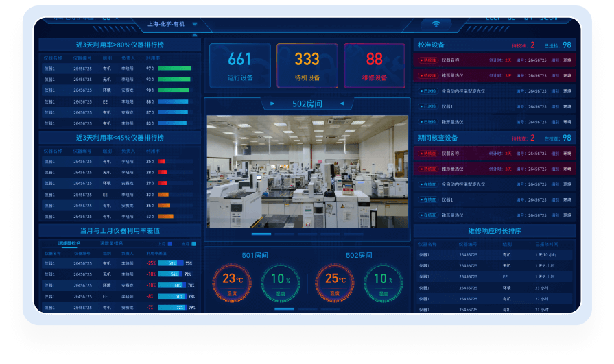Switch to the 递减量排名 tab
Viewport: 614px width, 364px height.
pos(69,243)
